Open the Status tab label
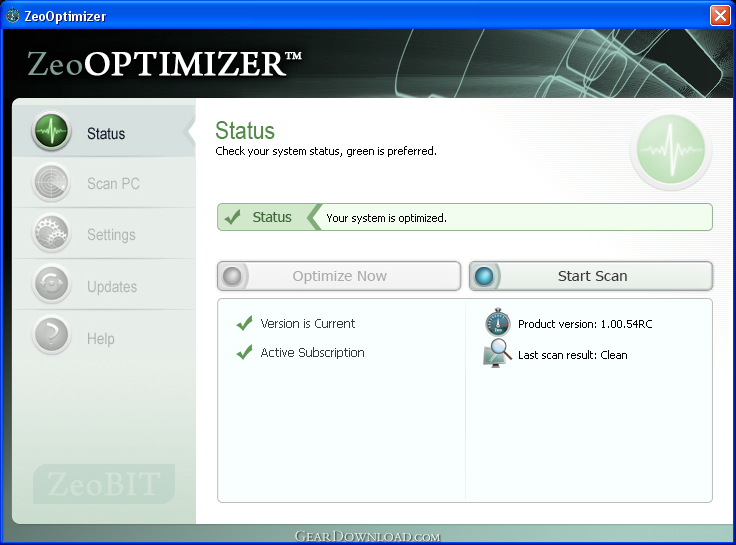This screenshot has width=736, height=545. coord(106,133)
